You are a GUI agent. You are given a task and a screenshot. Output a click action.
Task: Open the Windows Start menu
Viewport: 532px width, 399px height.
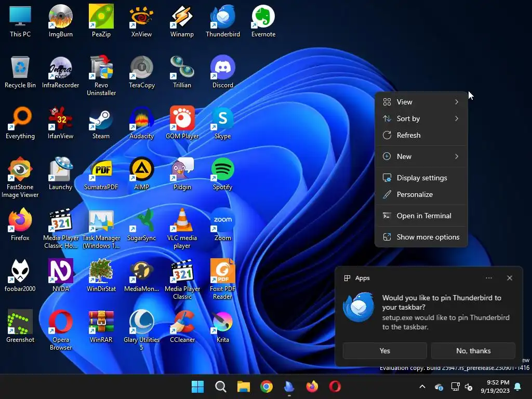click(197, 387)
